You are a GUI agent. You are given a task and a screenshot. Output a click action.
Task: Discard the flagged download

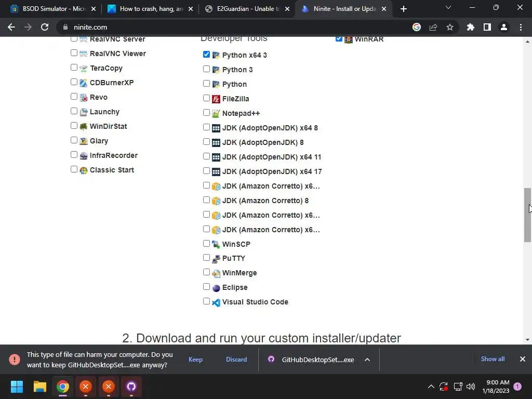point(236,360)
